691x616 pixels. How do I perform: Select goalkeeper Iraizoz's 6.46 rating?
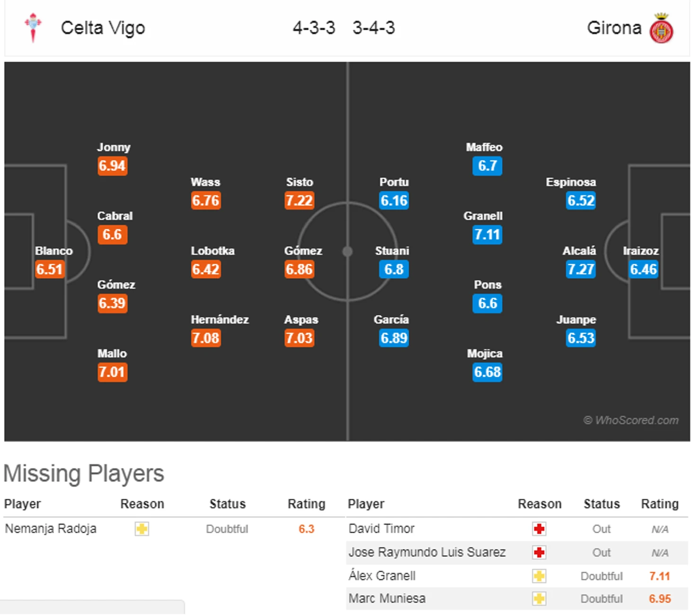pos(643,269)
